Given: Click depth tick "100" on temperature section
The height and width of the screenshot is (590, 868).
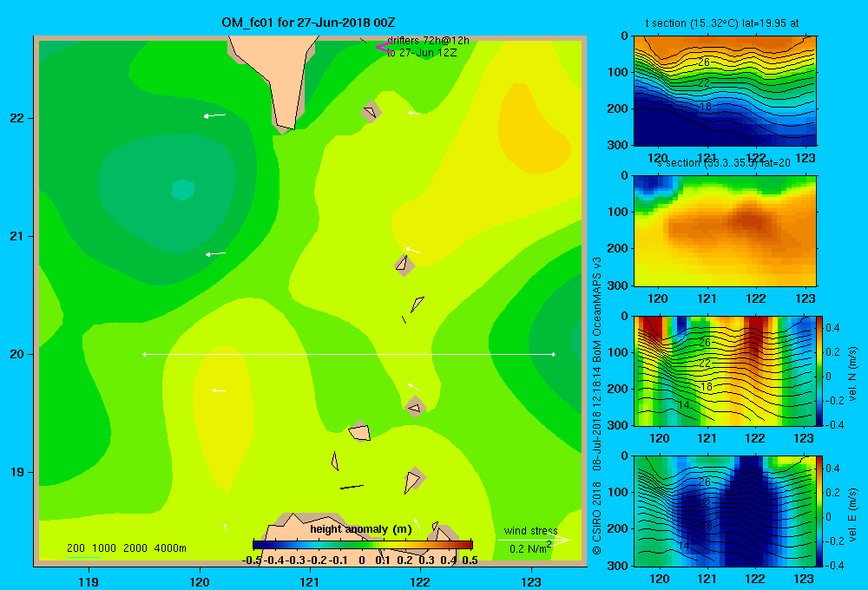Looking at the screenshot, I should point(618,72).
